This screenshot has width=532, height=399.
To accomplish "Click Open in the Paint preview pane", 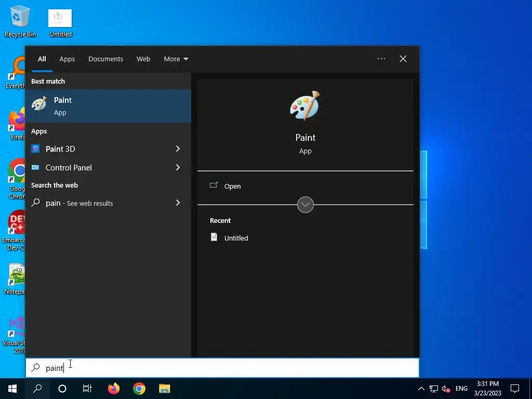I will coord(232,187).
